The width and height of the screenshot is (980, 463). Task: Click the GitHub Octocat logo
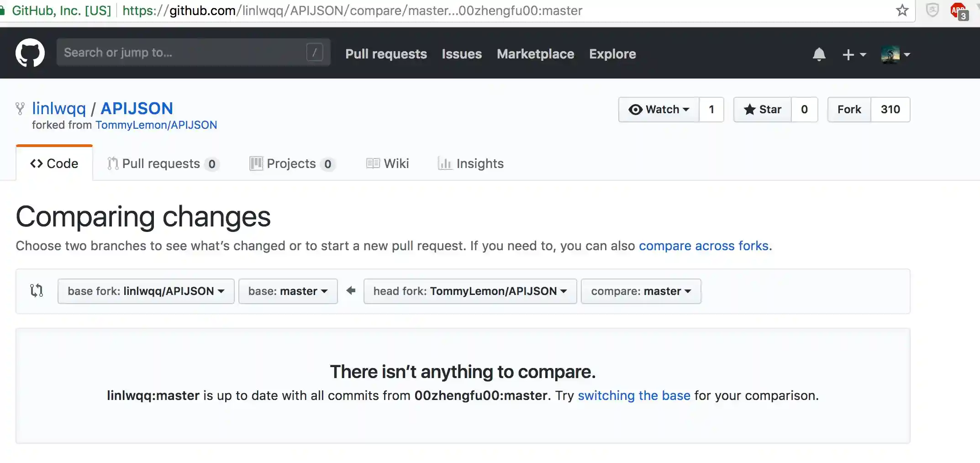(30, 53)
